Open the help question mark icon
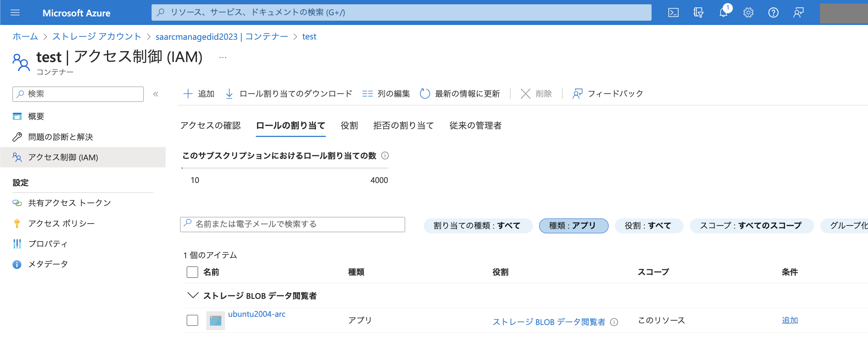The image size is (868, 341). pyautogui.click(x=773, y=13)
